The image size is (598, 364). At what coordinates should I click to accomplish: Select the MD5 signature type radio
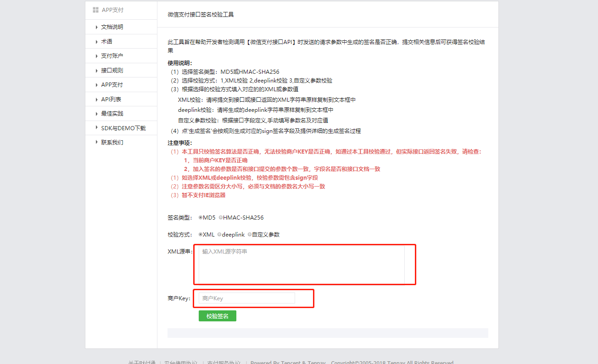(201, 218)
